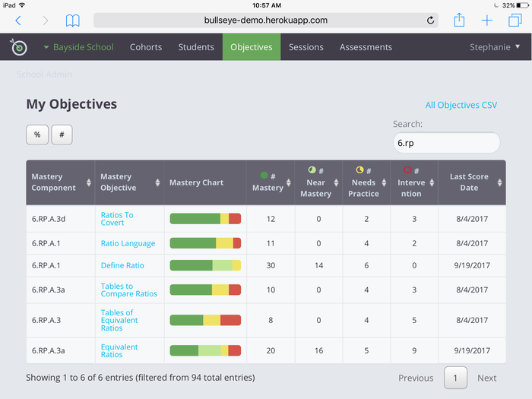Screen dimensions: 532x399
Task: Click the yellow Needs Practice icon in header
Action: click(x=359, y=169)
